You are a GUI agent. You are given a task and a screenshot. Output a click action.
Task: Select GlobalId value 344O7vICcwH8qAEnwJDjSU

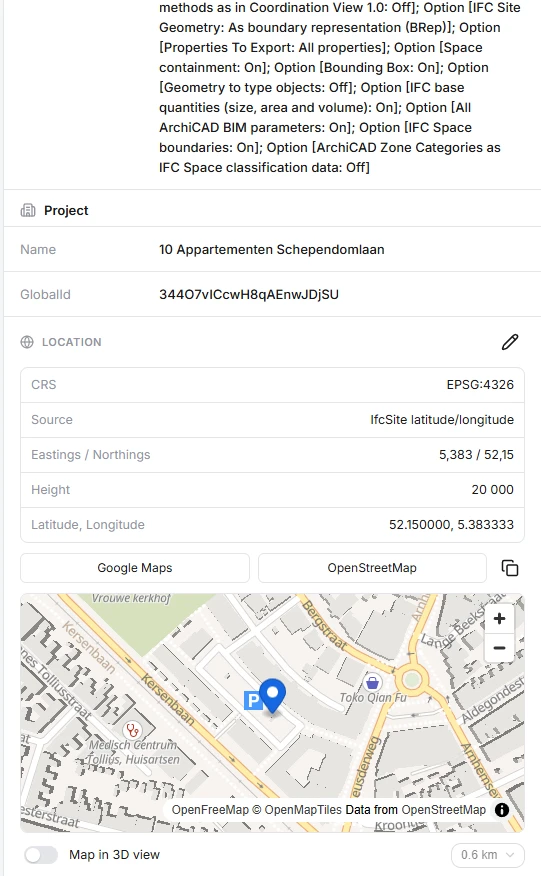click(249, 294)
